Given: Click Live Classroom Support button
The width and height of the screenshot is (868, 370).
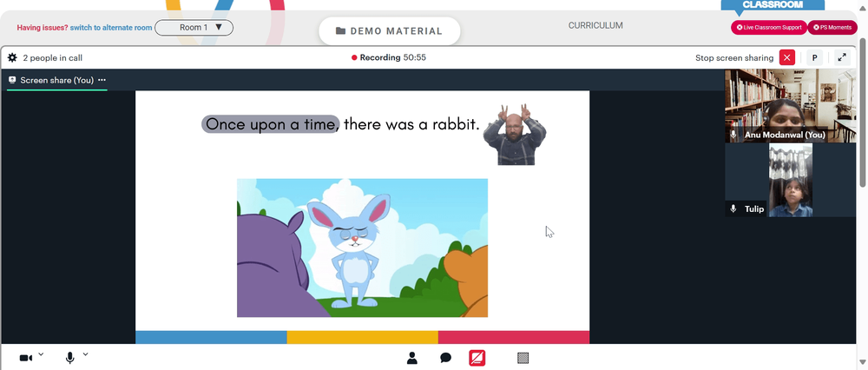Looking at the screenshot, I should pyautogui.click(x=769, y=27).
